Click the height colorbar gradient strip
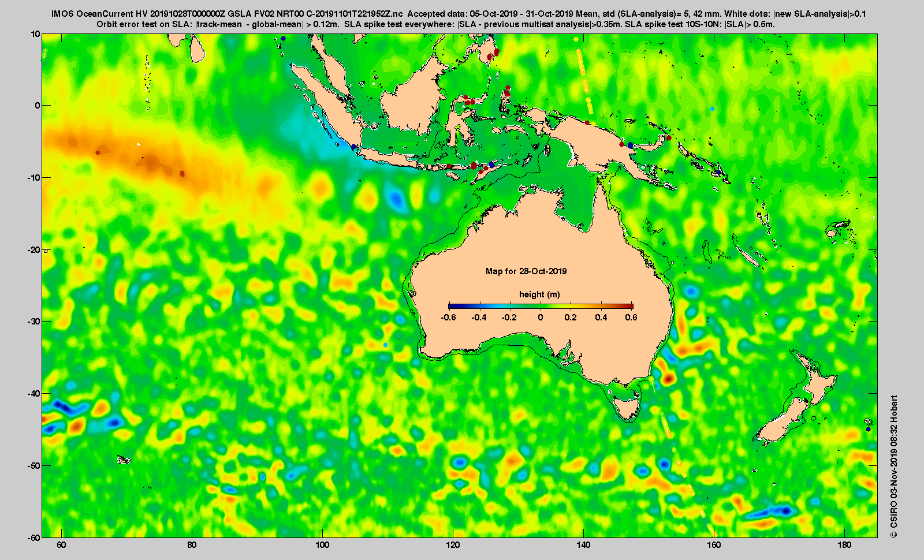 tap(541, 306)
